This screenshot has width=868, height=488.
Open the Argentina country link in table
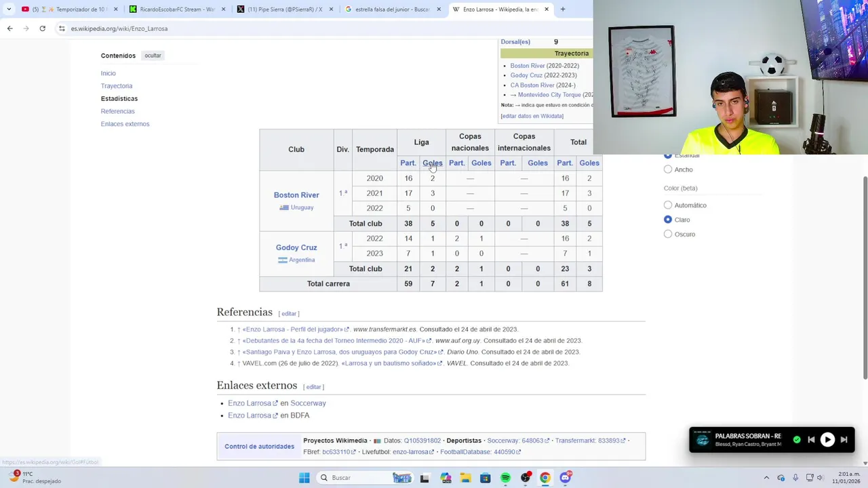point(302,260)
